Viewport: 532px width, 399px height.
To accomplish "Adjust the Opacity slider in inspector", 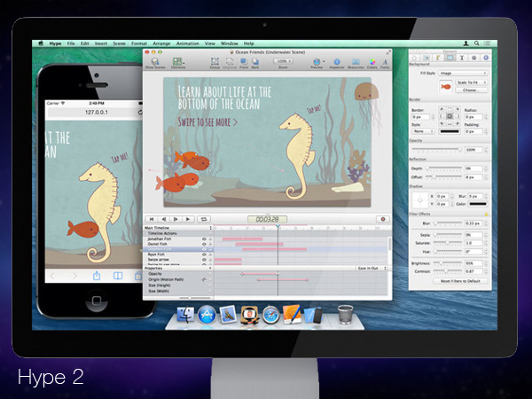I will [436, 149].
